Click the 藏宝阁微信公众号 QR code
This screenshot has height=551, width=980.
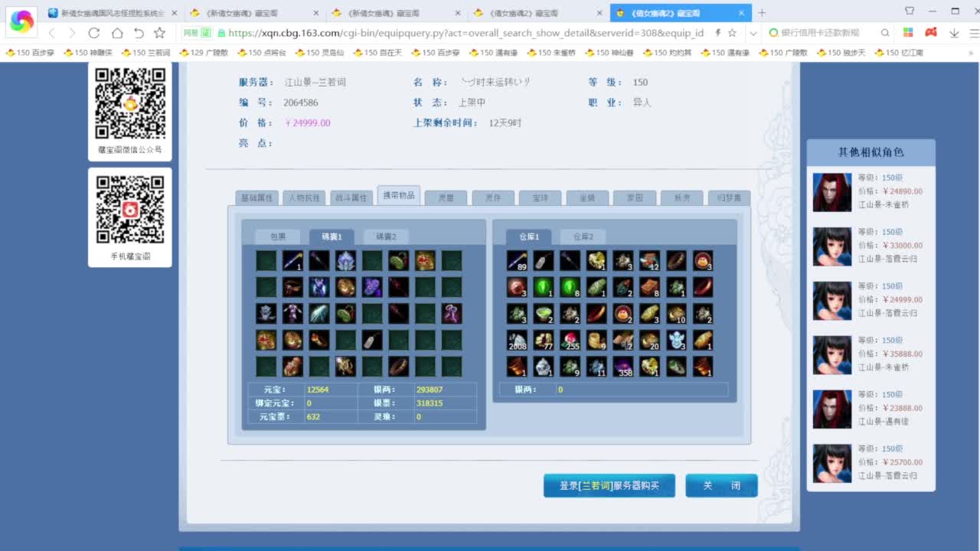pos(130,103)
